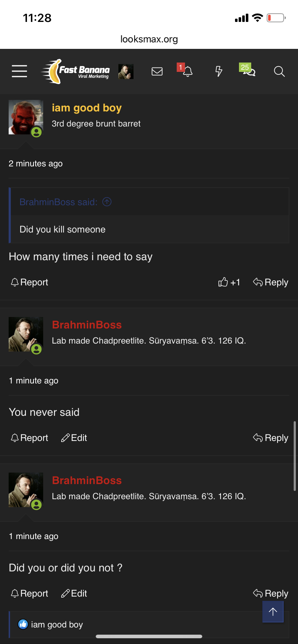The width and height of the screenshot is (298, 644).
Task: Reply to iam good boy's post
Action: (x=271, y=282)
